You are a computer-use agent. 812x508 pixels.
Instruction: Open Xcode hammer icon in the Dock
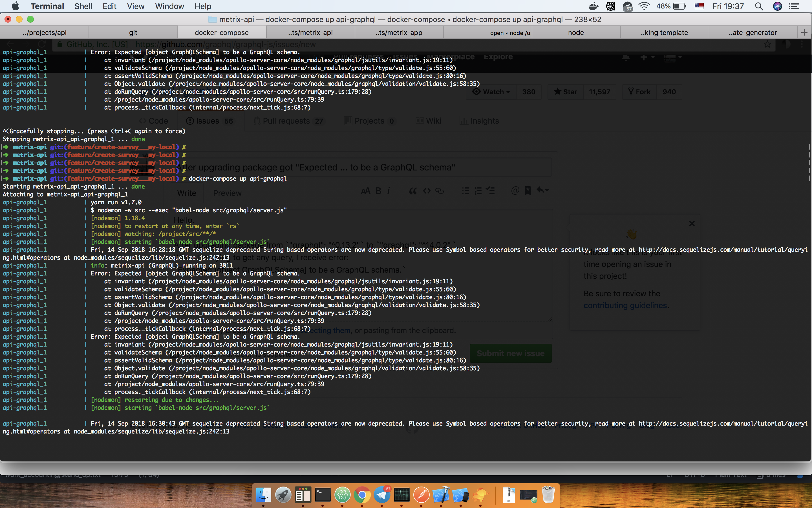point(441,494)
